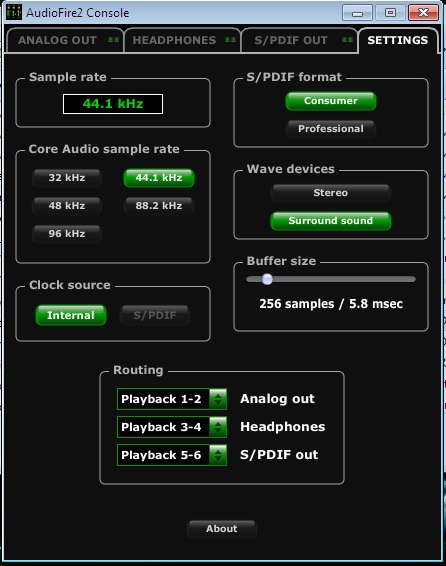The image size is (446, 566).
Task: Choose Stereo wave devices mode
Action: click(x=331, y=193)
